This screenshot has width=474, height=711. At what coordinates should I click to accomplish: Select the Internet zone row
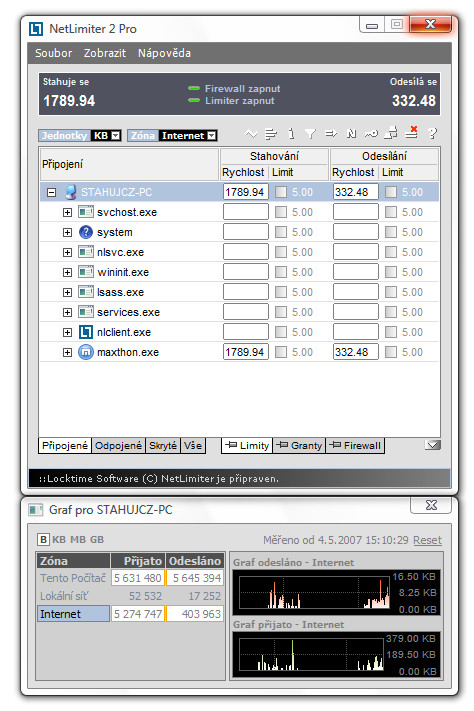pyautogui.click(x=131, y=614)
